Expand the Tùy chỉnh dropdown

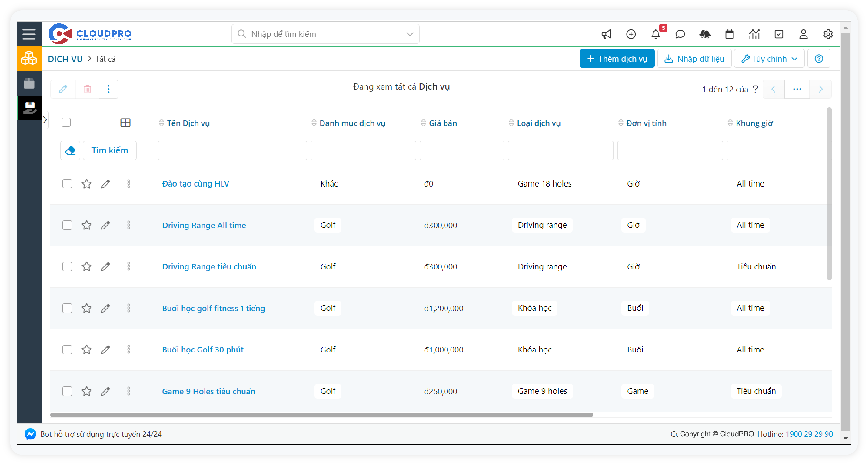tap(769, 59)
